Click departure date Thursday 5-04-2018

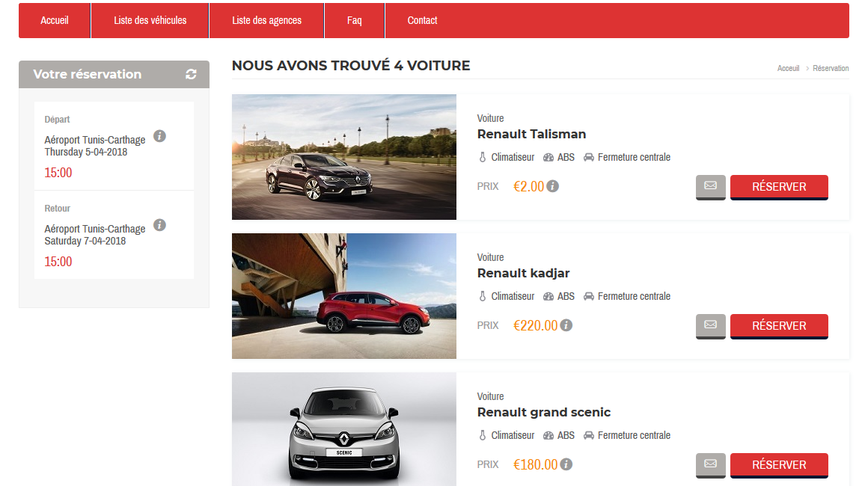(86, 152)
